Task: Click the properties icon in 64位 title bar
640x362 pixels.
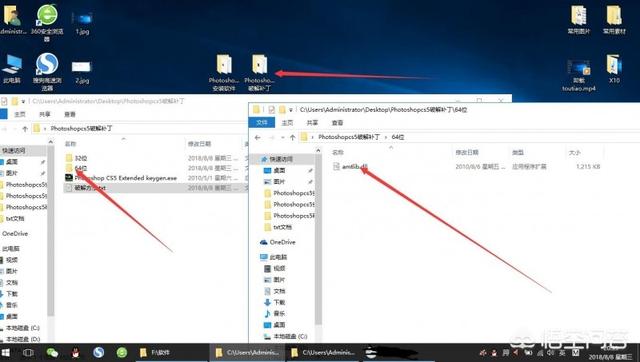Action: [x=271, y=110]
